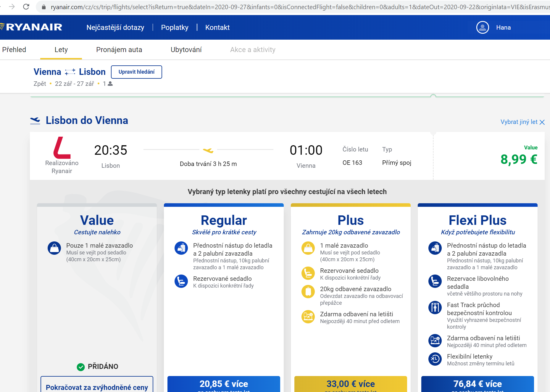Open Poplatky in the header
This screenshot has width=550, height=392.
(x=175, y=28)
